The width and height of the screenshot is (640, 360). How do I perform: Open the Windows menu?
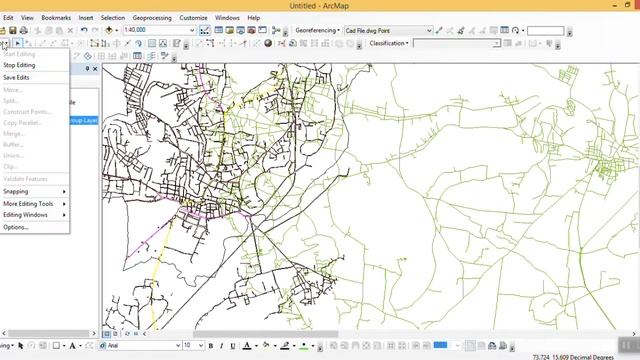coord(227,18)
